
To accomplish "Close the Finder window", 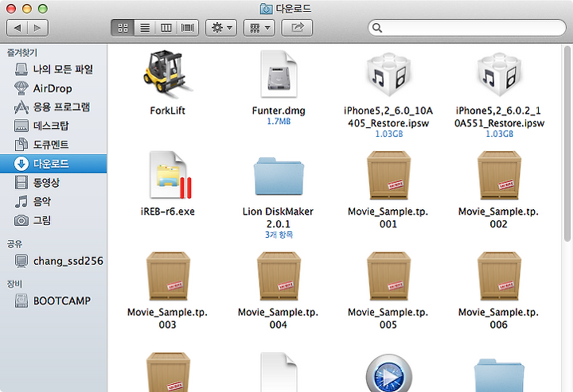I will coord(11,9).
